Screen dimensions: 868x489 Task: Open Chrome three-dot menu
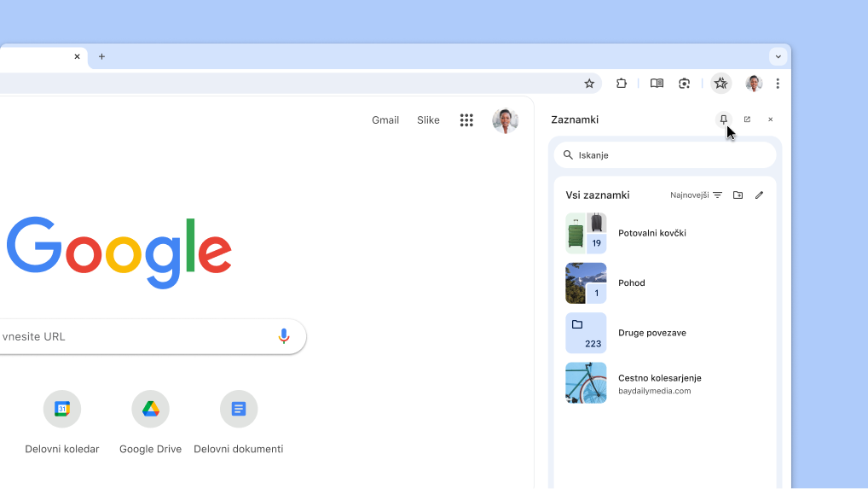point(778,84)
